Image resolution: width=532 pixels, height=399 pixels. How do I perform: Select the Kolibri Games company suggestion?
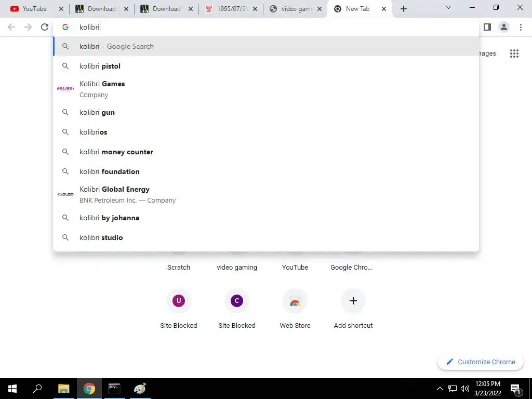click(266, 89)
